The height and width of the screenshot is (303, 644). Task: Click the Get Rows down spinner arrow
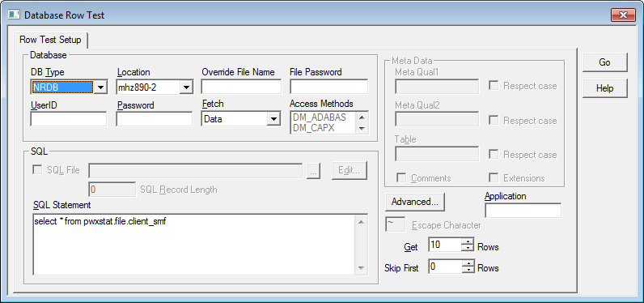(x=468, y=248)
